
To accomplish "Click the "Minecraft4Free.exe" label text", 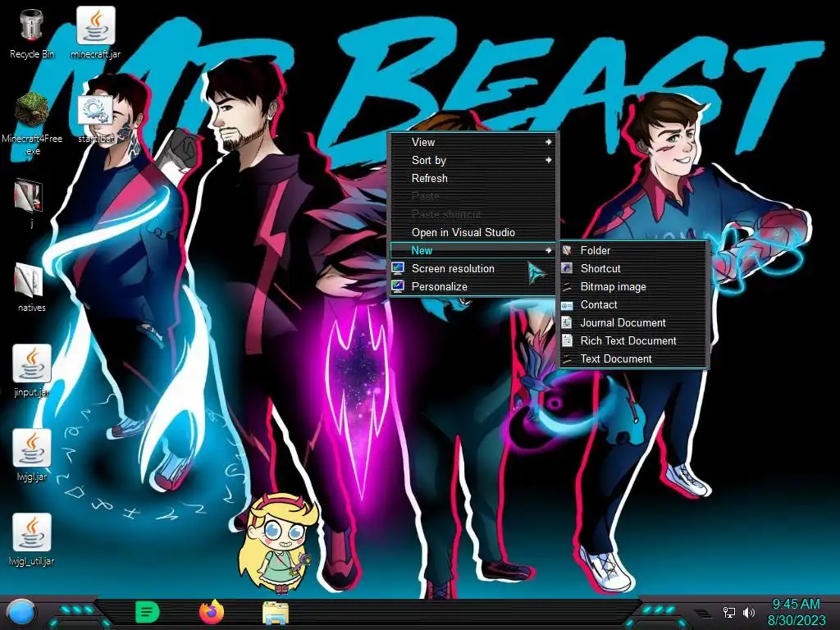I will pos(32,144).
